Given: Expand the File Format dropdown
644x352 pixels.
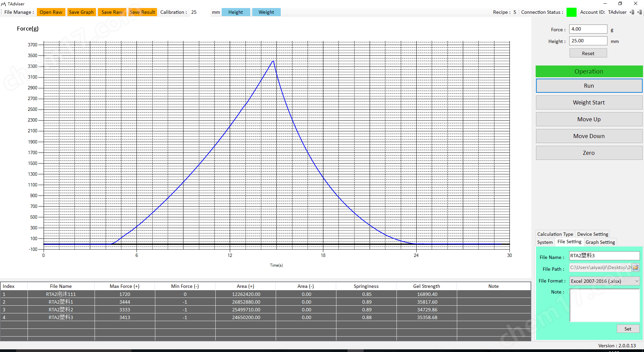Looking at the screenshot, I should pyautogui.click(x=636, y=281).
